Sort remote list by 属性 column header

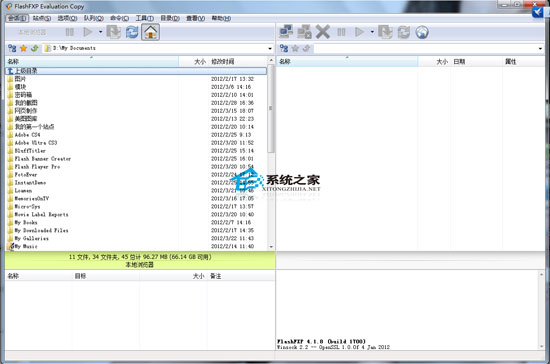tap(523, 62)
